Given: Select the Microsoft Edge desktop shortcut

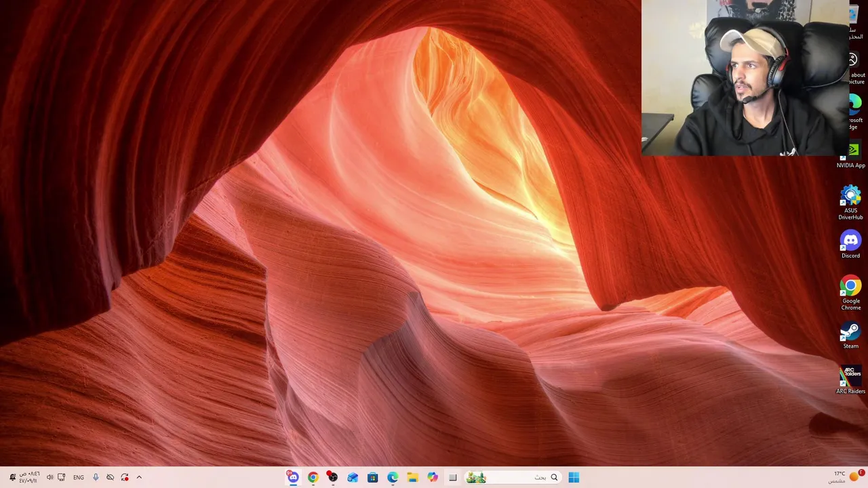Looking at the screenshot, I should (x=856, y=113).
